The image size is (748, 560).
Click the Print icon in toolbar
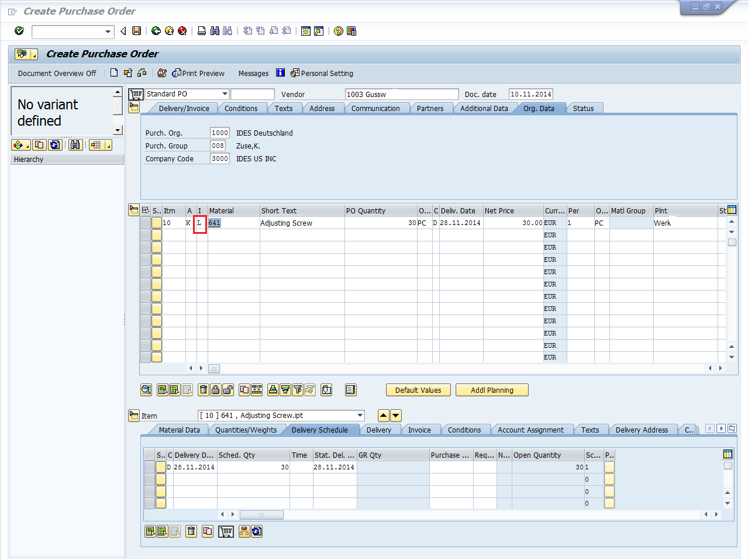point(202,31)
